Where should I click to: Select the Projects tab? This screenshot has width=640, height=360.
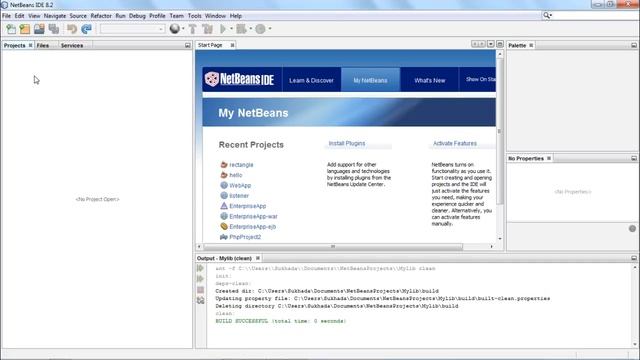(14, 46)
